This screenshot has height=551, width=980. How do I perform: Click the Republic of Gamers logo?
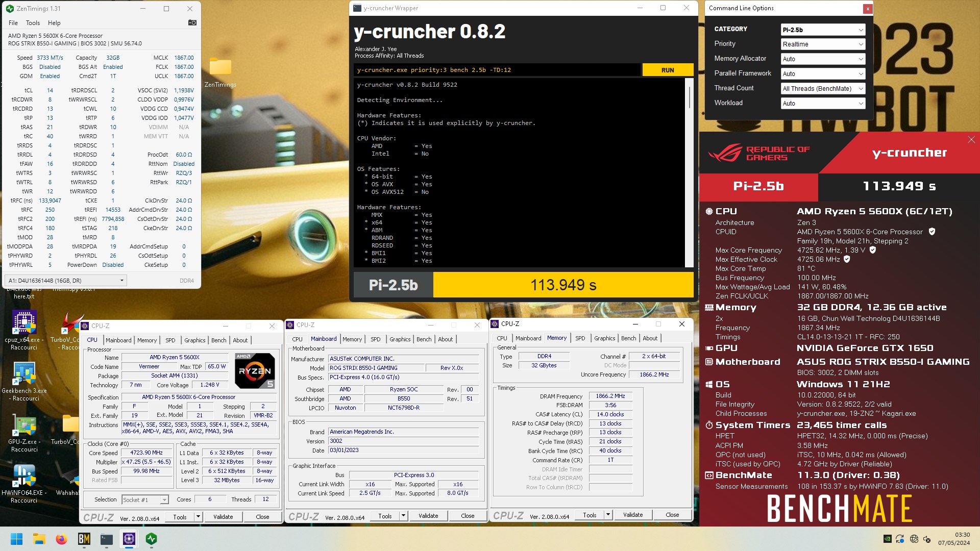[x=759, y=153]
